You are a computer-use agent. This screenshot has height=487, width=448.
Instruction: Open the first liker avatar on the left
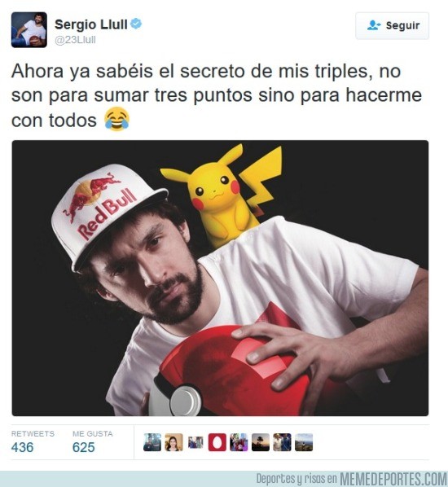click(x=152, y=442)
